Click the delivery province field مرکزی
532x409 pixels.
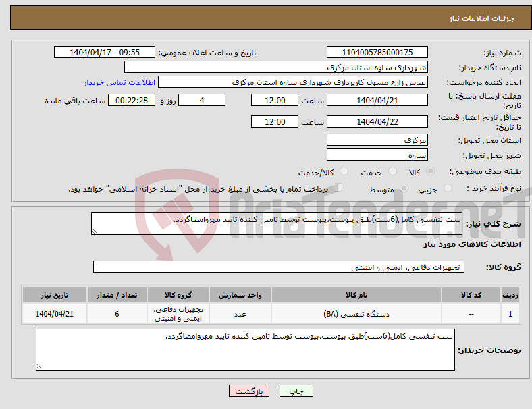(377, 140)
